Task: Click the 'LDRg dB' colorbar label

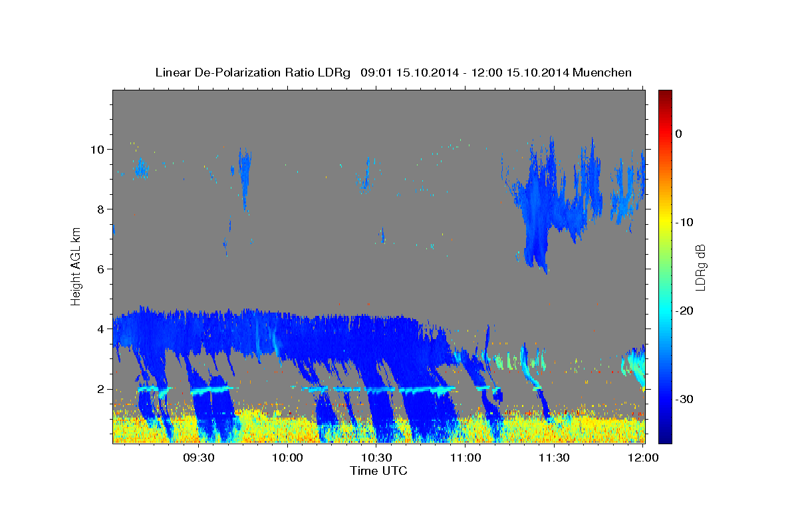Action: point(700,267)
